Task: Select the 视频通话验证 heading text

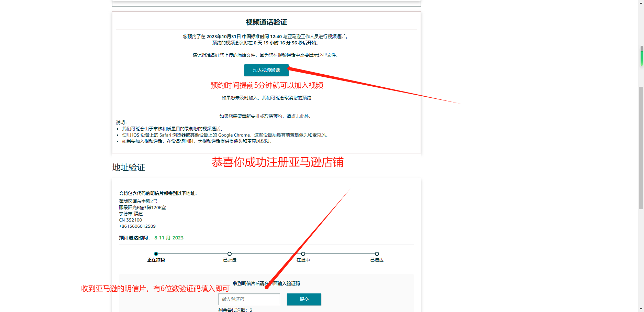Action: click(x=266, y=22)
